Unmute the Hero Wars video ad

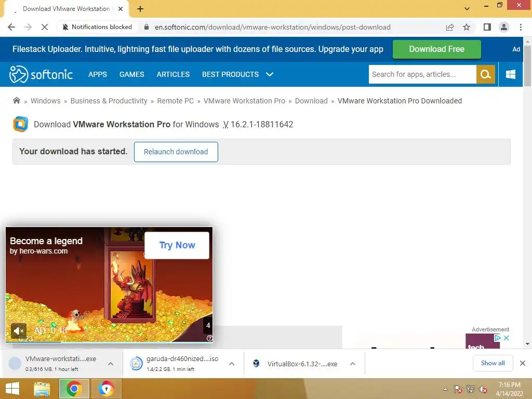(18, 331)
